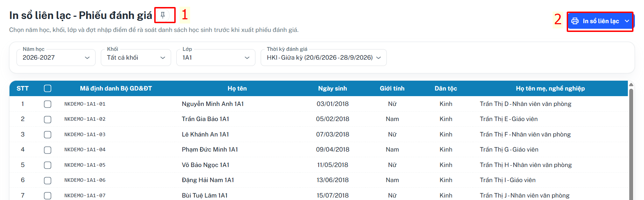Expand the In sổ liên lạc chevron arrow
Image resolution: width=644 pixels, height=200 pixels.
(627, 21)
